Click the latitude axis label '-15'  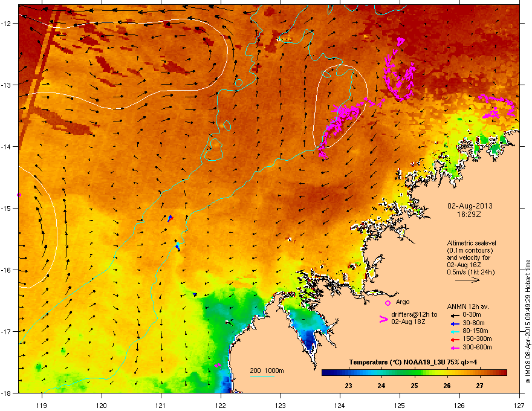[x=6, y=208]
